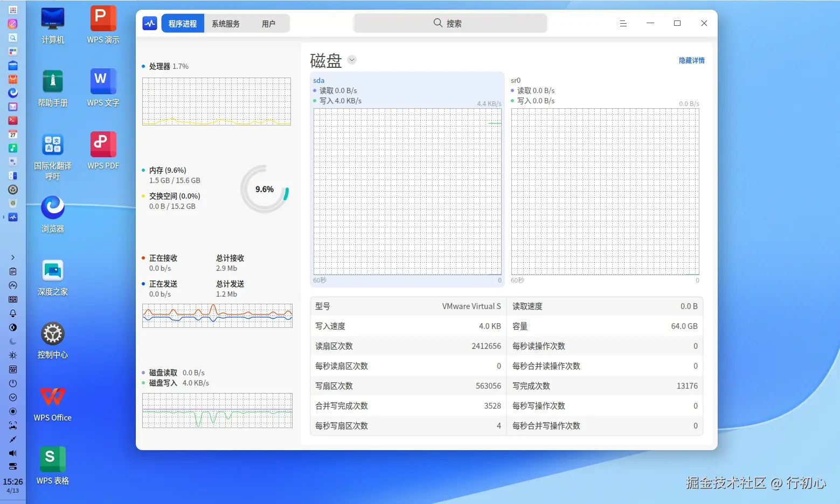Image resolution: width=840 pixels, height=504 pixels.
Task: Open the clipboard tray icon
Action: coord(13,271)
